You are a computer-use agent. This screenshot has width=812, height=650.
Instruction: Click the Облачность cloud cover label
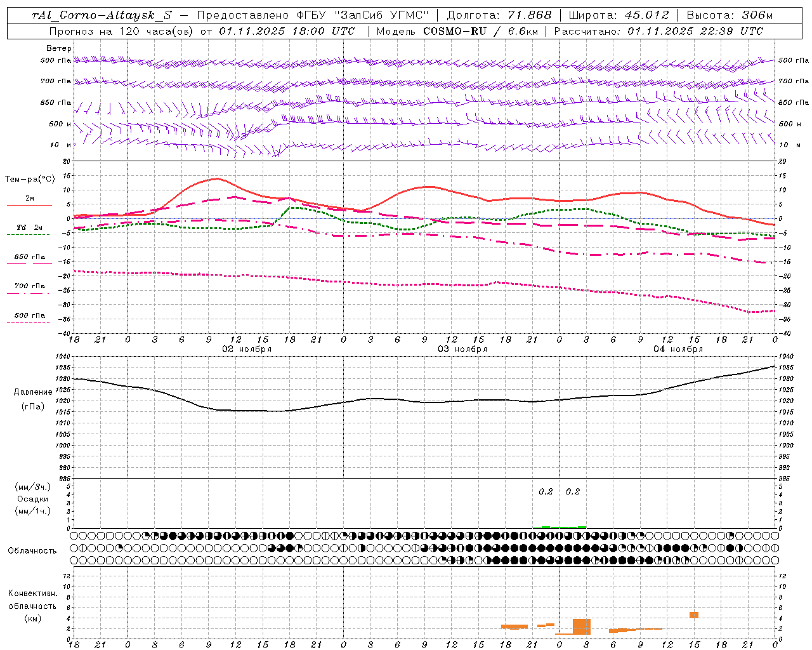coord(32,550)
